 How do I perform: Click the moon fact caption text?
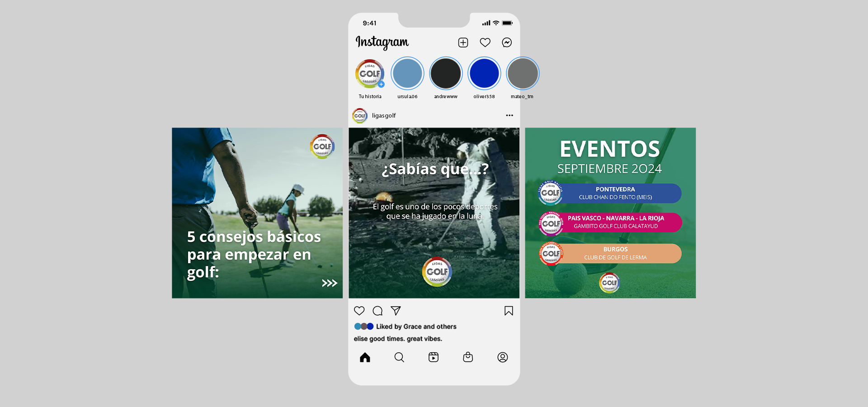point(435,211)
